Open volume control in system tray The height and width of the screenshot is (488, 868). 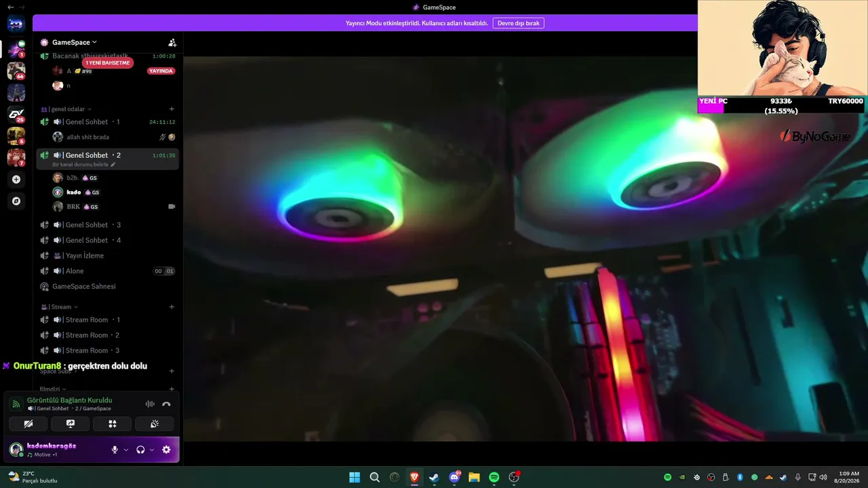click(823, 477)
